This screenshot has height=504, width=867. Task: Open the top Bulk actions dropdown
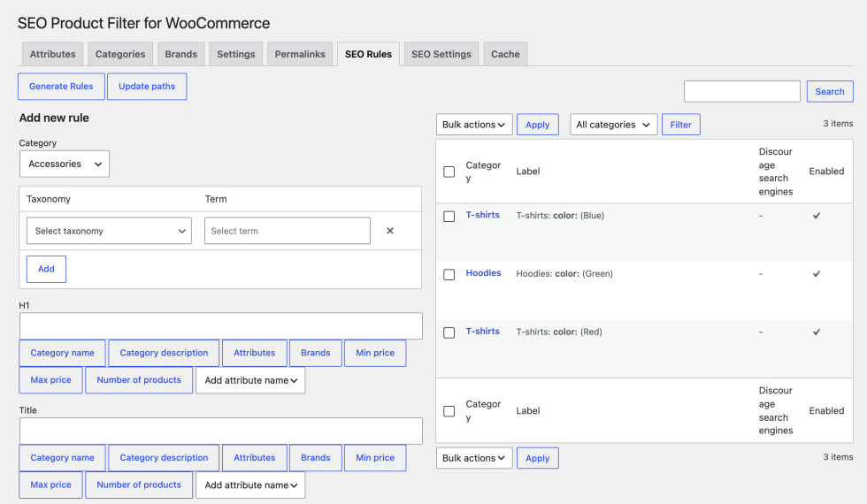474,125
